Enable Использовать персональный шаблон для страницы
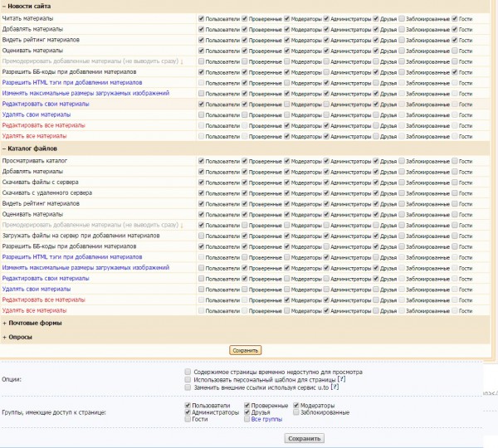This screenshot has height=448, width=498. (x=188, y=379)
